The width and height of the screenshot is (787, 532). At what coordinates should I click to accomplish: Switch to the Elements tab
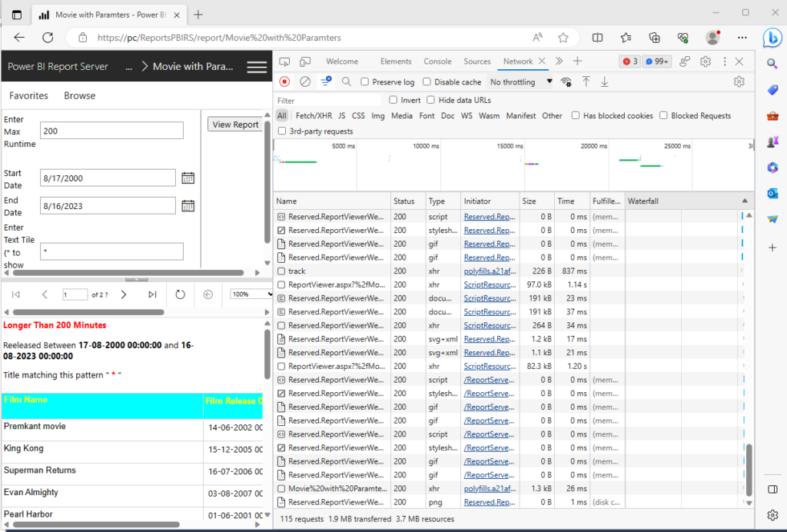click(396, 62)
